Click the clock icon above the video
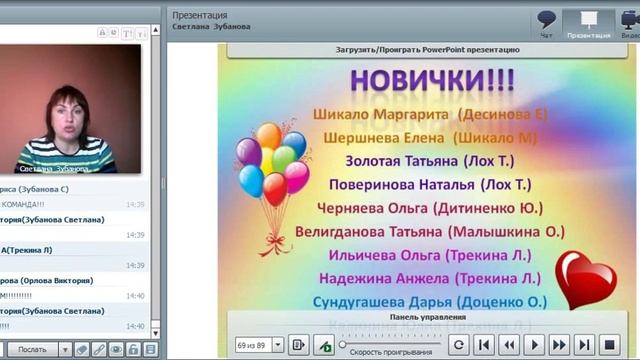Image resolution: width=640 pixels, height=360 pixels. [x=114, y=32]
